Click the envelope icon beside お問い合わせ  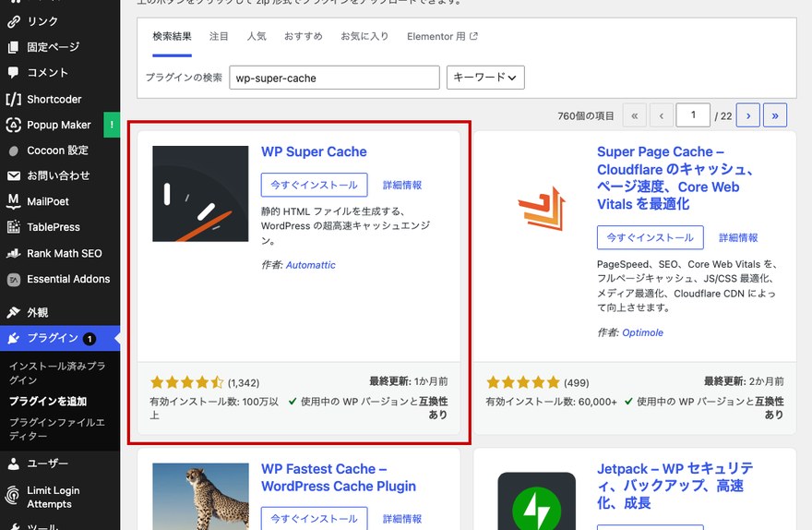tap(14, 176)
